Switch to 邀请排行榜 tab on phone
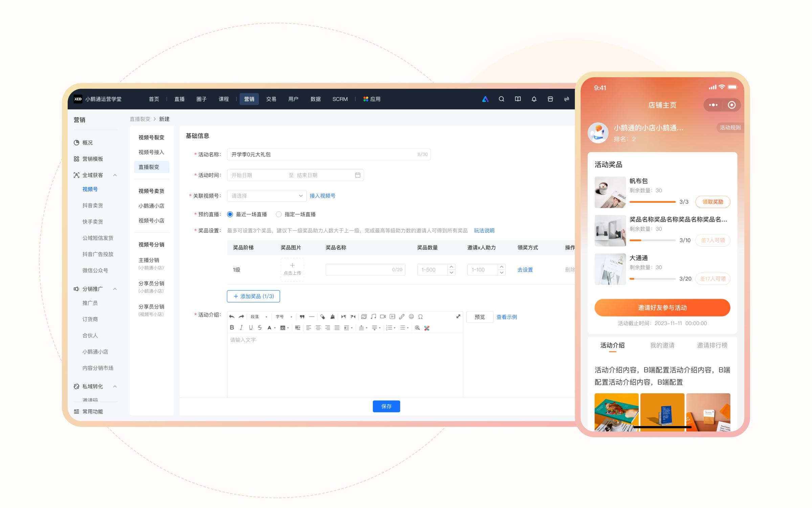Screen dimensions: 812x508 [712, 345]
